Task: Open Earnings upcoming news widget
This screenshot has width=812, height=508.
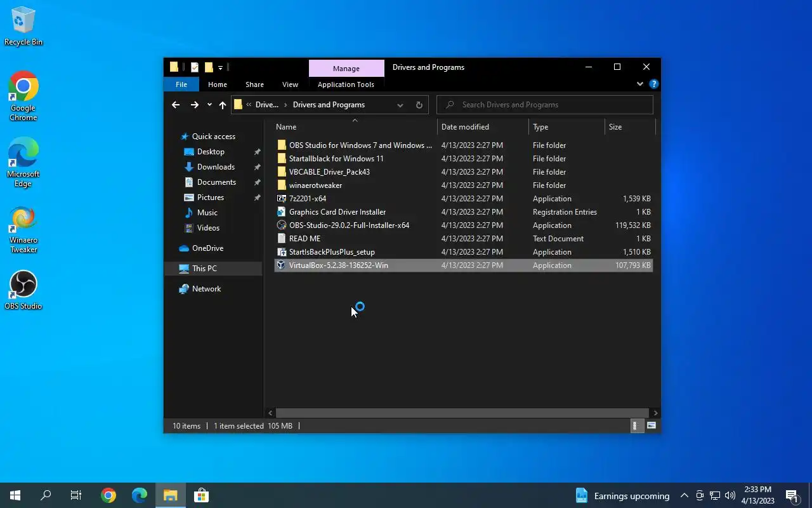Action: [622, 496]
